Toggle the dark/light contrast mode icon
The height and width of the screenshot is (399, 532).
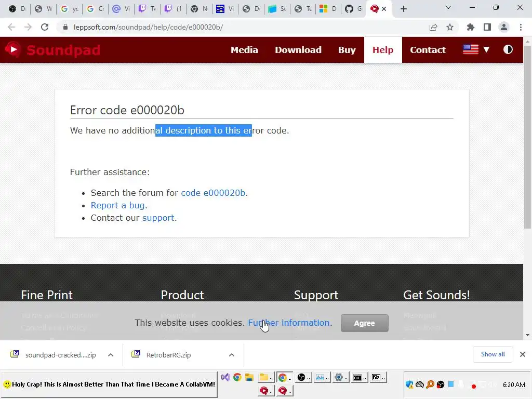coord(508,49)
